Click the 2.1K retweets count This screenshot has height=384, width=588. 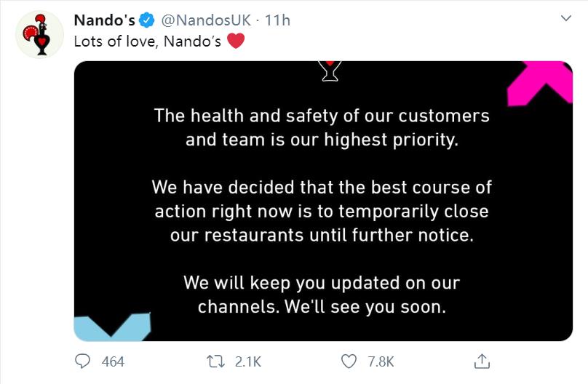pyautogui.click(x=248, y=361)
